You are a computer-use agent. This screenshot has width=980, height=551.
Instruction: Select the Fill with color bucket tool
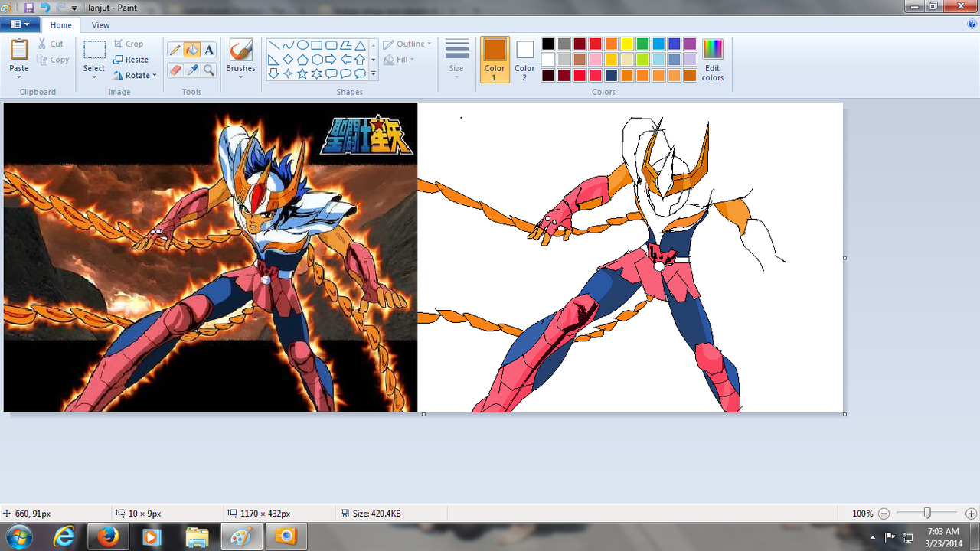pyautogui.click(x=192, y=51)
